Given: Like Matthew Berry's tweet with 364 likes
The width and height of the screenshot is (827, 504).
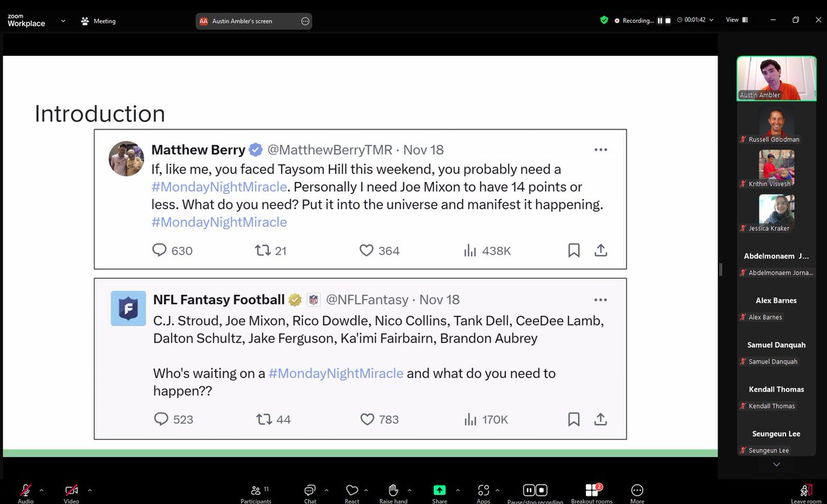Looking at the screenshot, I should (367, 251).
